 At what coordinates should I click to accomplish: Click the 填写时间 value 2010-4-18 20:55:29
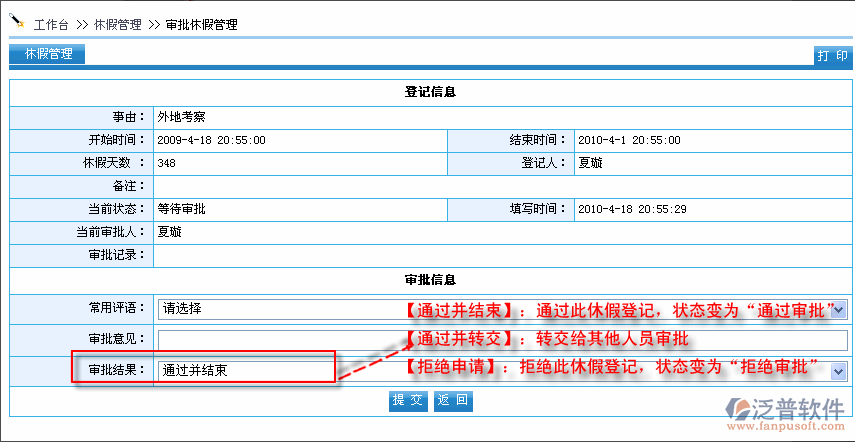point(631,209)
